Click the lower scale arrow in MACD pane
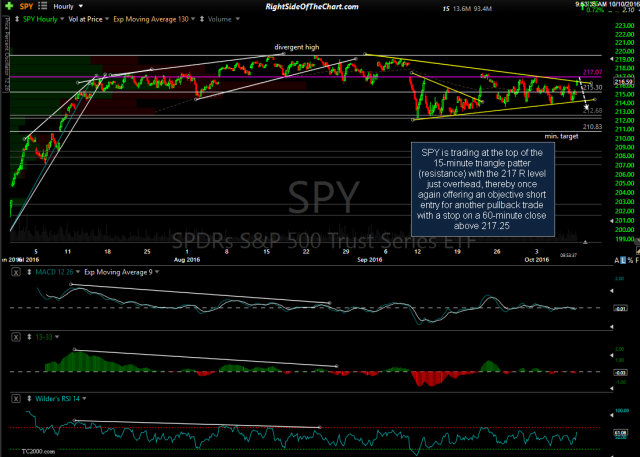Screen dimensions: 640x457 611,326
